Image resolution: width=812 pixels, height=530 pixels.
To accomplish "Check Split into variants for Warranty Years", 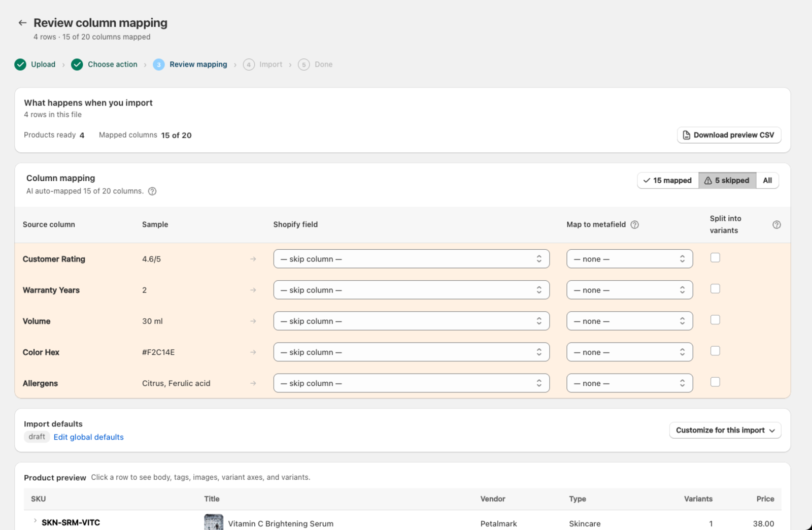I will coord(715,289).
